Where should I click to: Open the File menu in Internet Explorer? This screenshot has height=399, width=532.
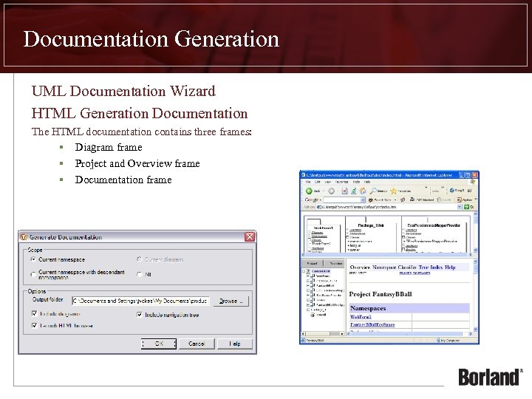(308, 182)
